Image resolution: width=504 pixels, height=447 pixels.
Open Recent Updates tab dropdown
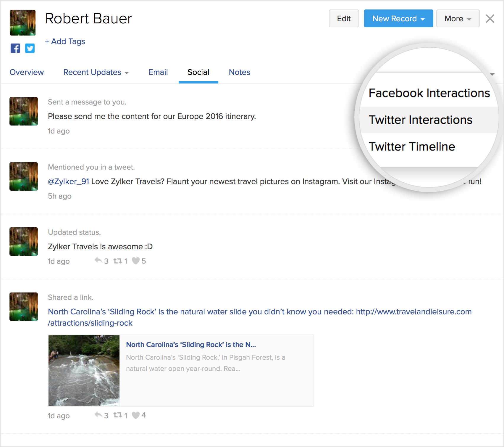pos(96,72)
